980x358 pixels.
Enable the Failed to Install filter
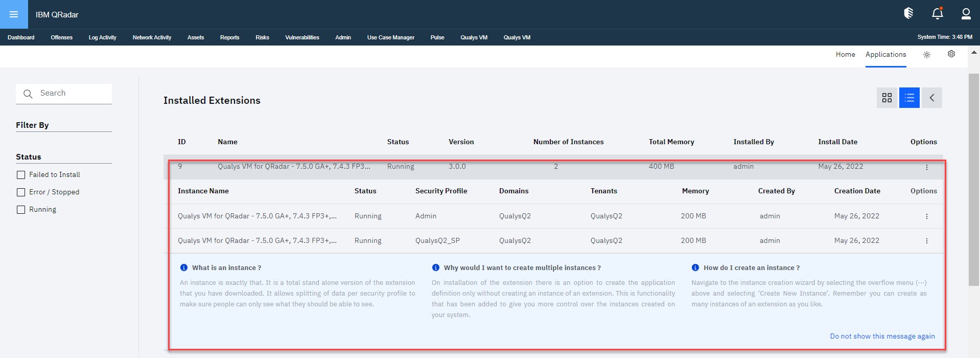click(21, 175)
